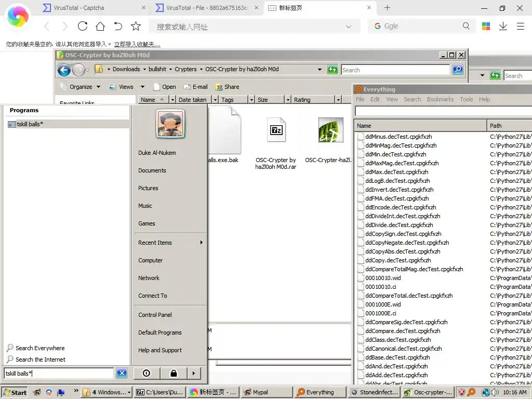532x399 pixels.
Task: Click the magnifier in the Google search box
Action: tap(466, 26)
